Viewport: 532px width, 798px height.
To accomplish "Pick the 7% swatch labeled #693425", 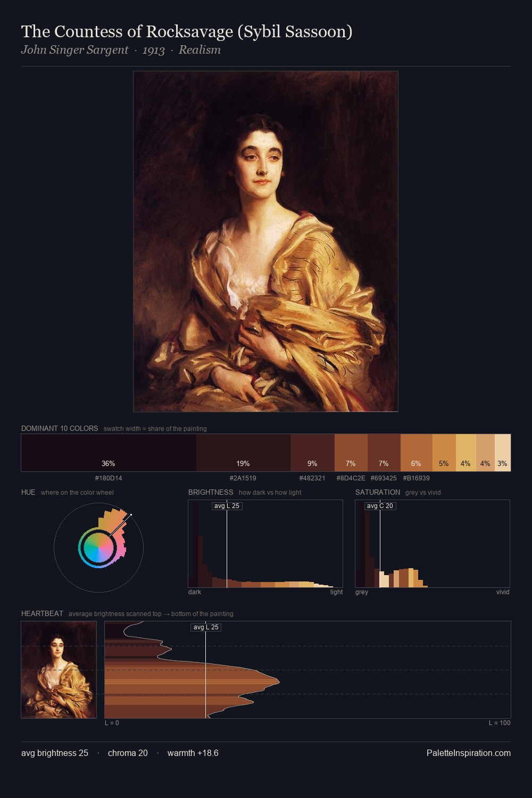I will (x=384, y=453).
